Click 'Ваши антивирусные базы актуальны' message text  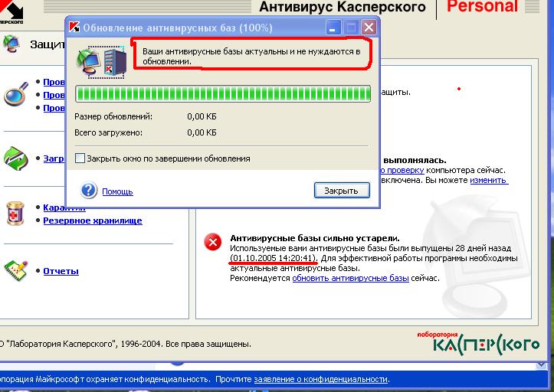pos(251,56)
